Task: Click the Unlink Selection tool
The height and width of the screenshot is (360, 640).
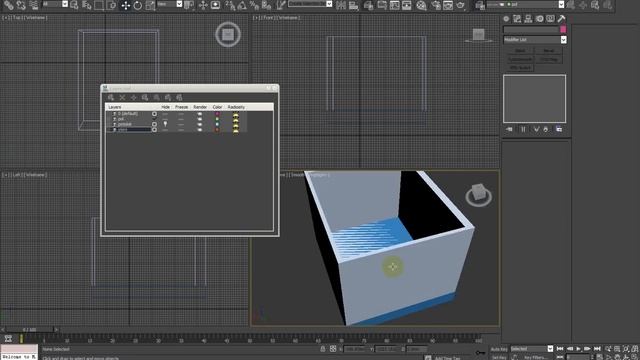Action: coord(21,5)
